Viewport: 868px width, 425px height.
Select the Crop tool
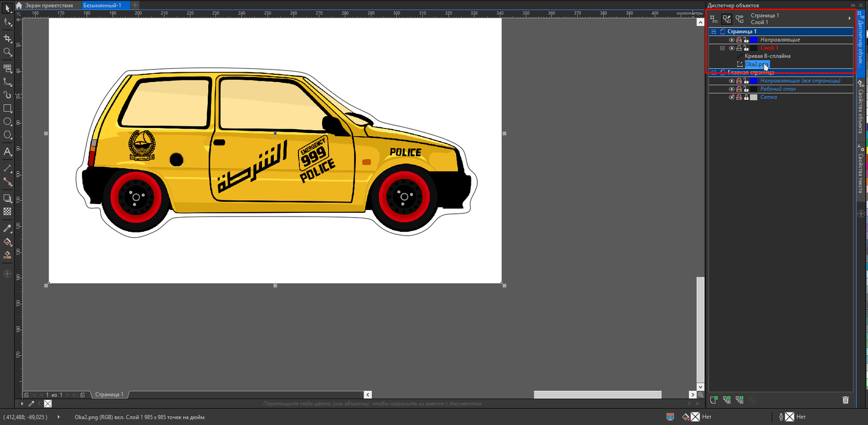coord(8,39)
